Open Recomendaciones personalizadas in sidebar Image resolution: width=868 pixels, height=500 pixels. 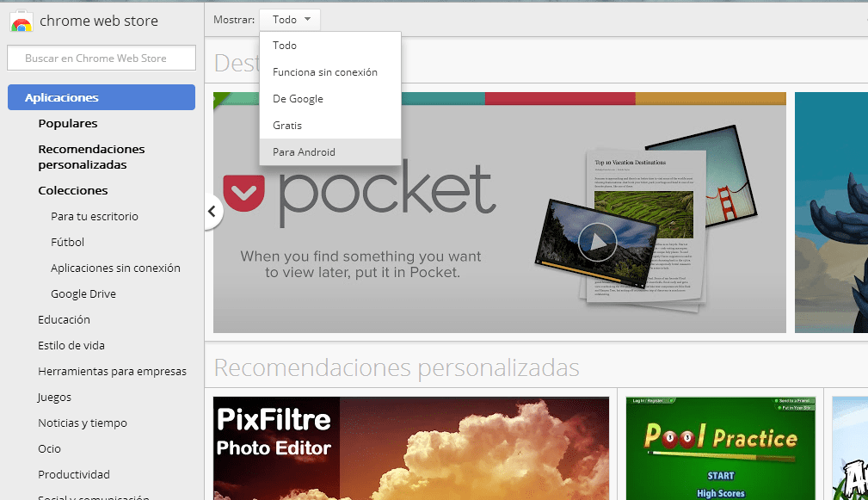(x=91, y=157)
